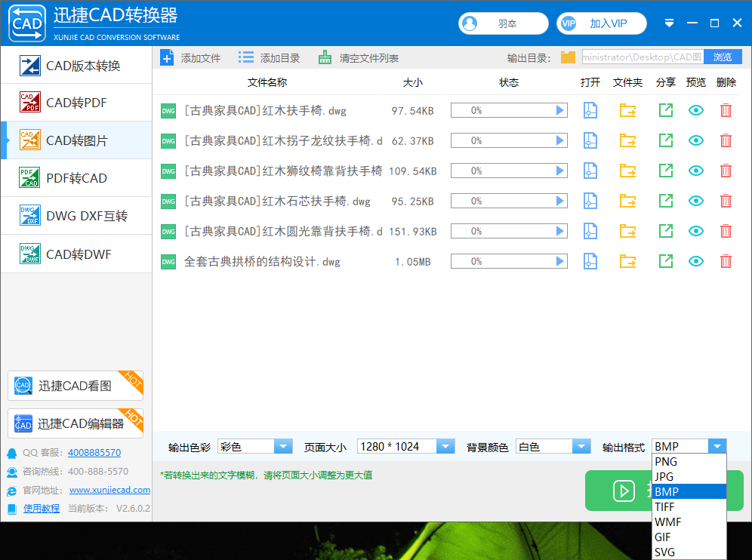Image resolution: width=752 pixels, height=560 pixels.
Task: Switch to CAD转DWF mode
Action: pyautogui.click(x=77, y=254)
